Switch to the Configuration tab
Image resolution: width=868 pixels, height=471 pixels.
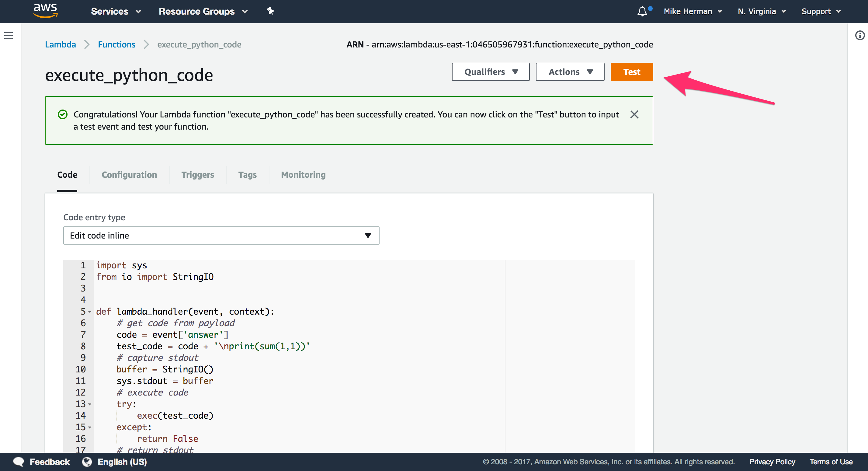[129, 175]
